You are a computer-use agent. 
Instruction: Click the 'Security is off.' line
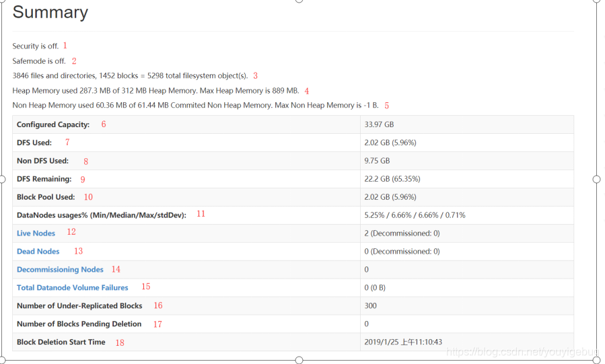(36, 46)
